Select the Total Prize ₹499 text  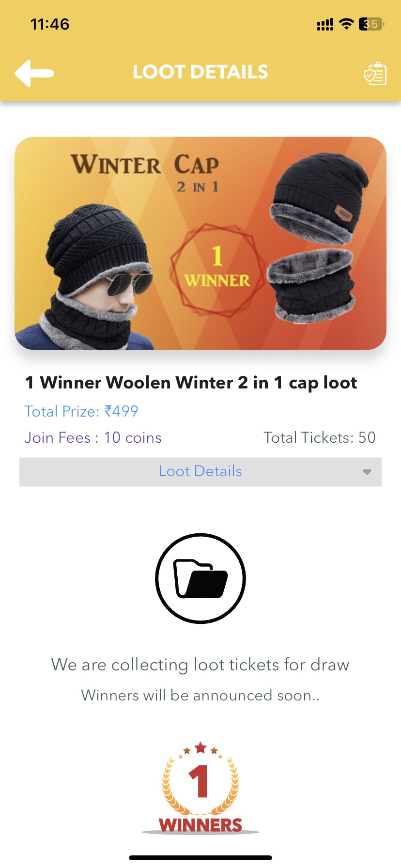81,411
